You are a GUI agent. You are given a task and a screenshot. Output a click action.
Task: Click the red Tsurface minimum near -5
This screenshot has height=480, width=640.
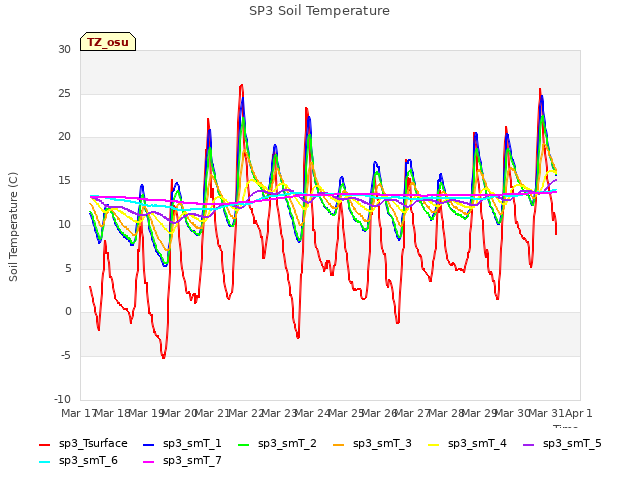(x=163, y=357)
